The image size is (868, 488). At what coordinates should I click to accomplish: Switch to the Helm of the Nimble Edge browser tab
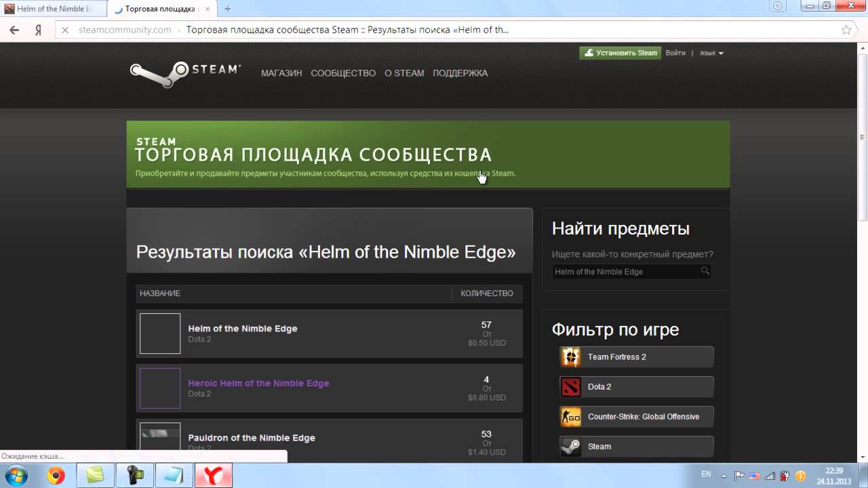tap(53, 9)
